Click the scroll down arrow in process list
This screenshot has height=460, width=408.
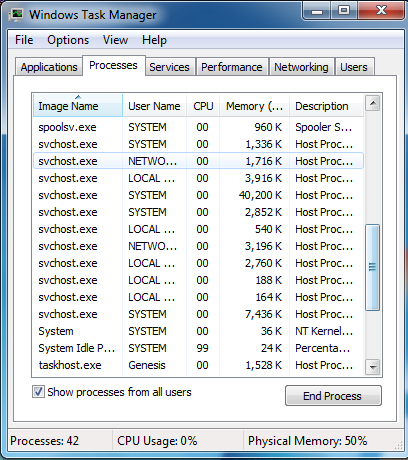(373, 367)
